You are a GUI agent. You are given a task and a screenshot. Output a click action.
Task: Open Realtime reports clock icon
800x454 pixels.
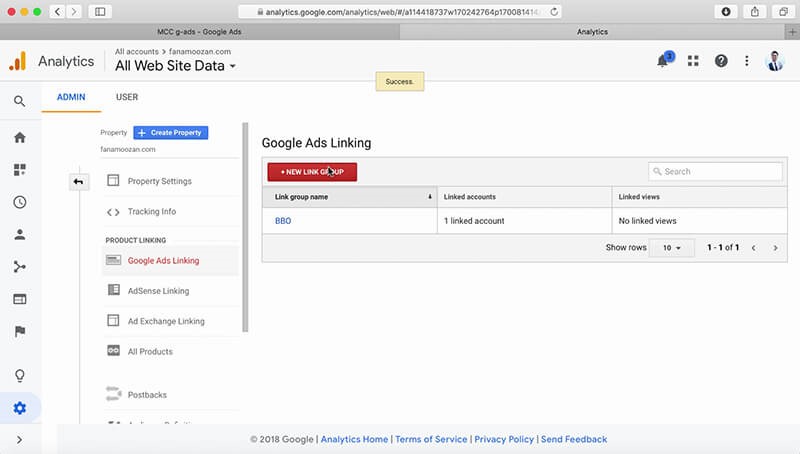[19, 202]
